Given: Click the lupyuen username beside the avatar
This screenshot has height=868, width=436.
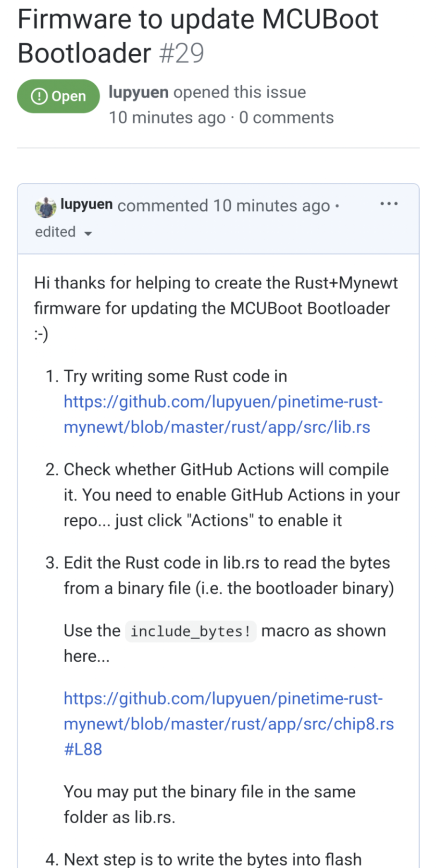Looking at the screenshot, I should pos(87,204).
